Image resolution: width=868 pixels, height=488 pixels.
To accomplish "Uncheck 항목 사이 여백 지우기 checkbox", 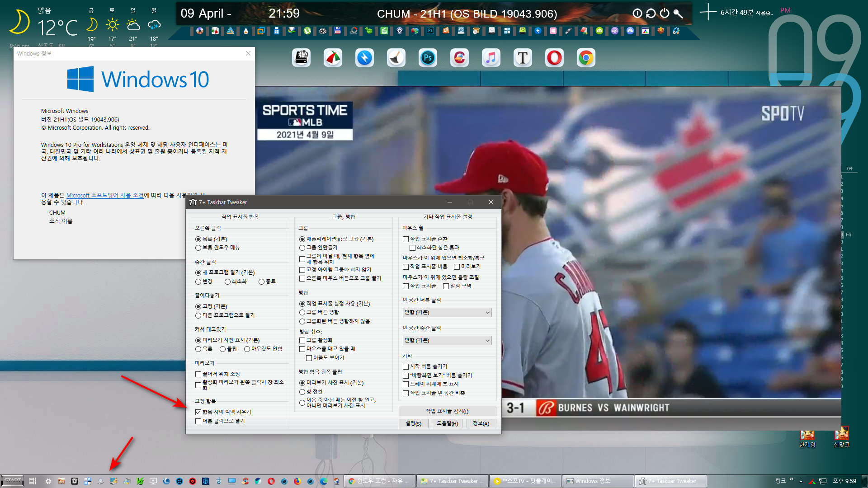I will 198,412.
